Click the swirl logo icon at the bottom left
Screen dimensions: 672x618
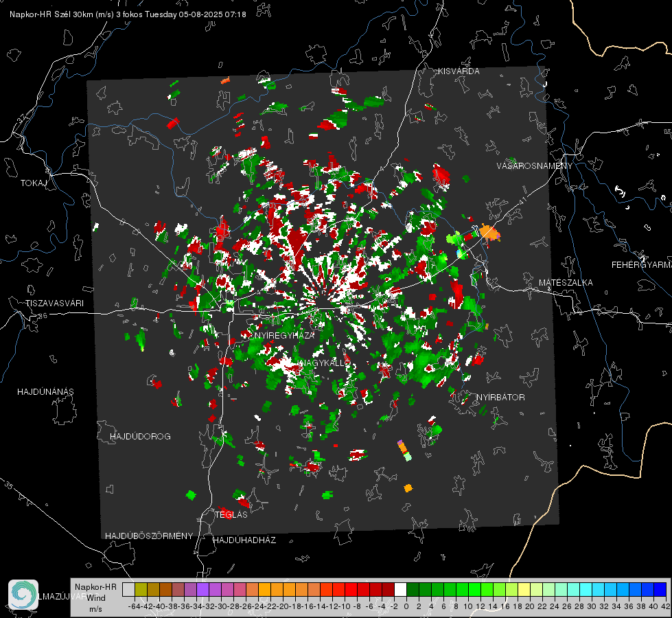pos(23,595)
